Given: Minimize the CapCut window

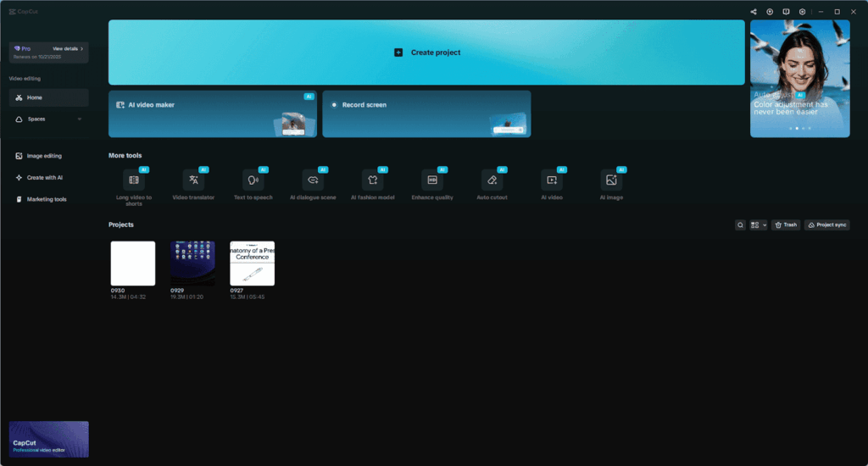Looking at the screenshot, I should pos(821,12).
